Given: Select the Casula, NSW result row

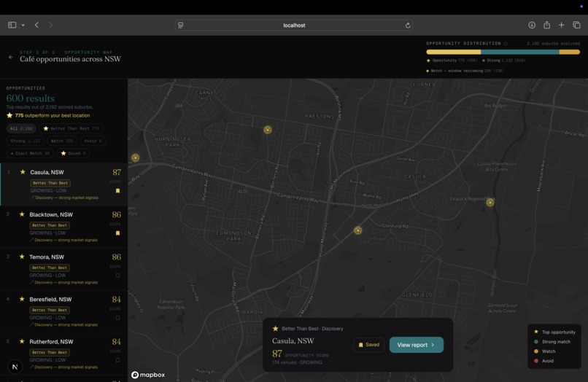Looking at the screenshot, I should (x=63, y=184).
